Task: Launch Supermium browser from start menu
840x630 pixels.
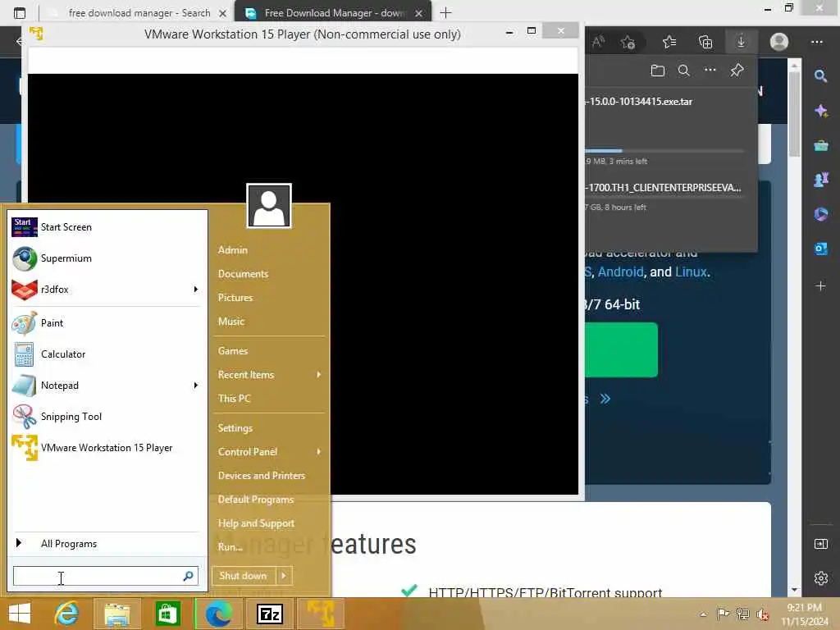Action: 106,258
